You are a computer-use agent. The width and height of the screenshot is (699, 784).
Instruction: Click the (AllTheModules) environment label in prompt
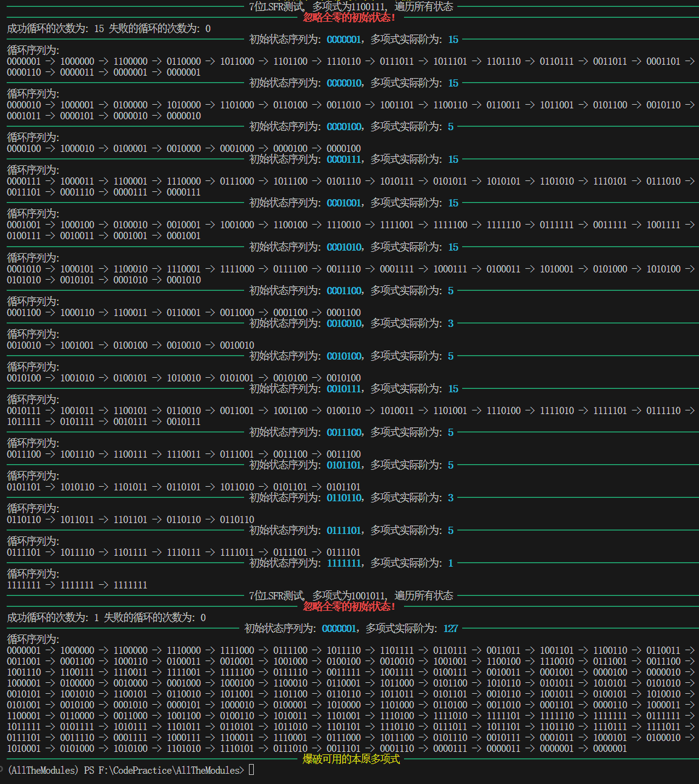point(43,770)
